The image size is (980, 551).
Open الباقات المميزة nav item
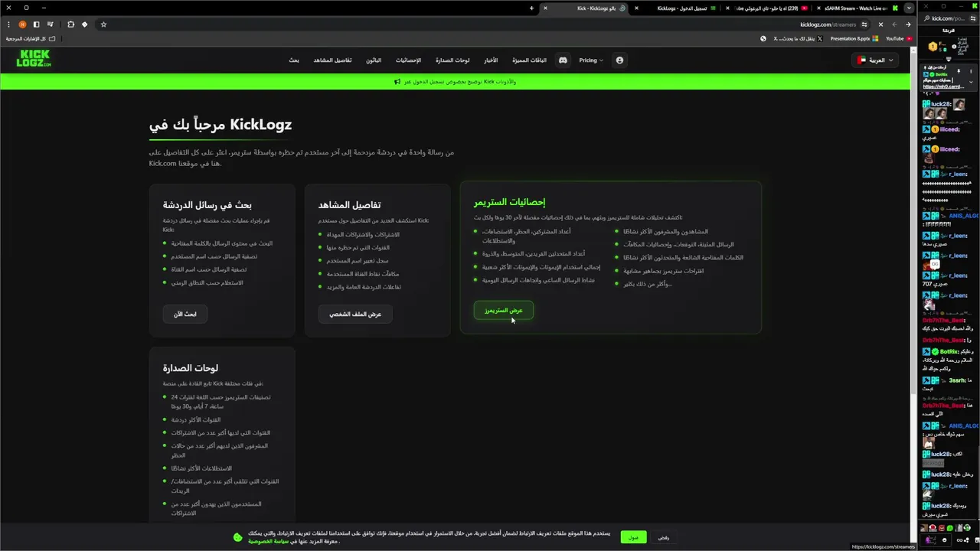(529, 60)
